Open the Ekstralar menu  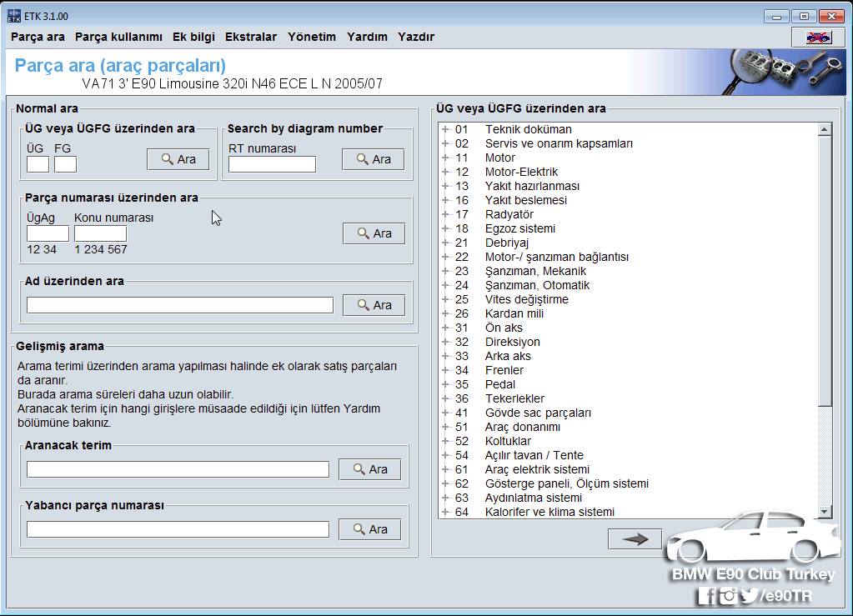point(251,37)
